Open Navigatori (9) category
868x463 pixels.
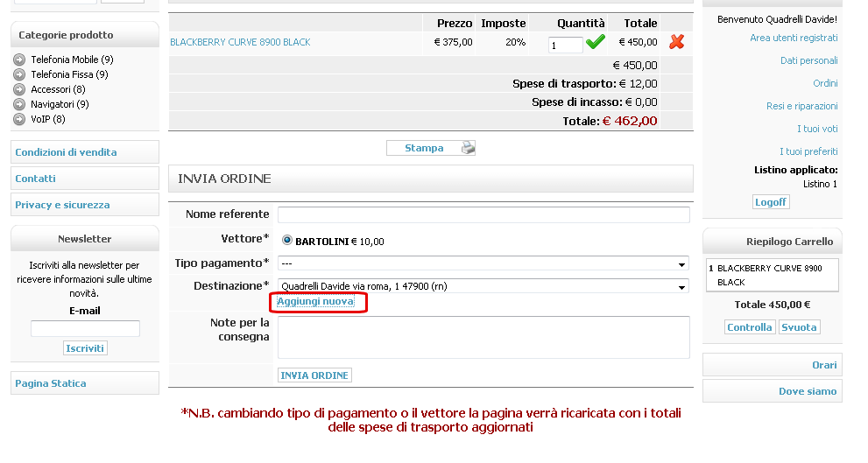60,104
